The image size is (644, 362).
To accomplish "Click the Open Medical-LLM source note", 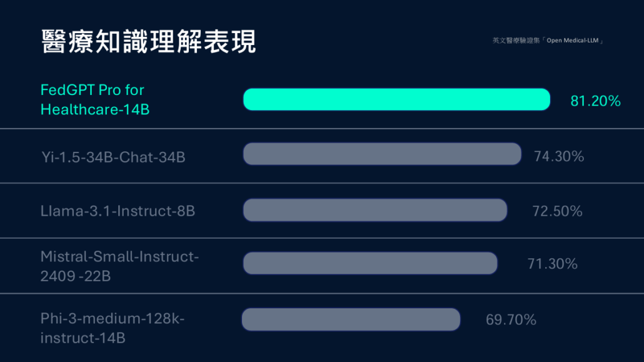I will pos(548,40).
